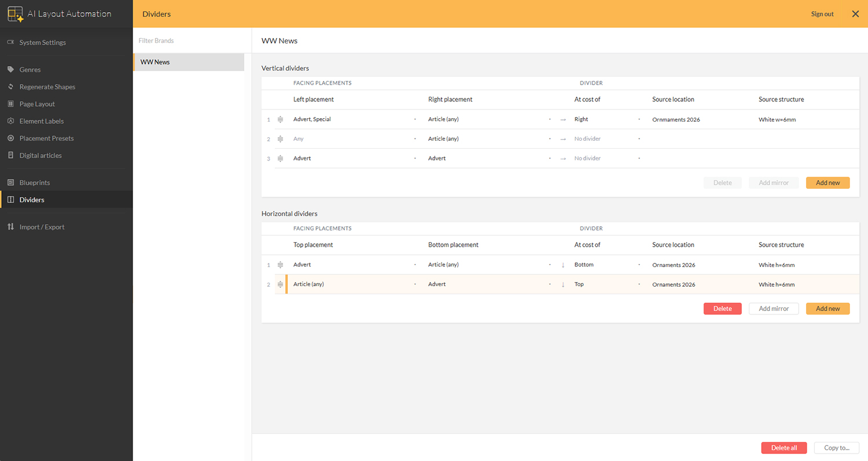868x461 pixels.
Task: Click red Delete button for horizontal dividers
Action: click(722, 309)
